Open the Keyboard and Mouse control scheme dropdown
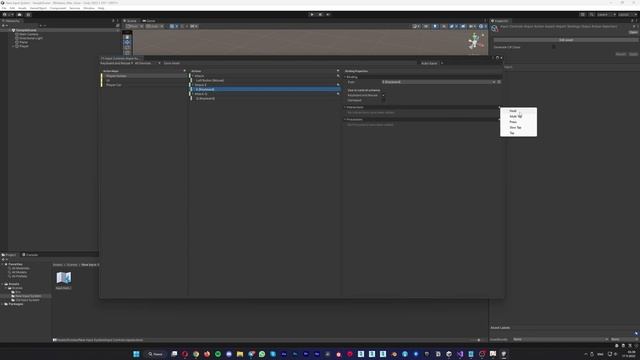 click(117, 63)
